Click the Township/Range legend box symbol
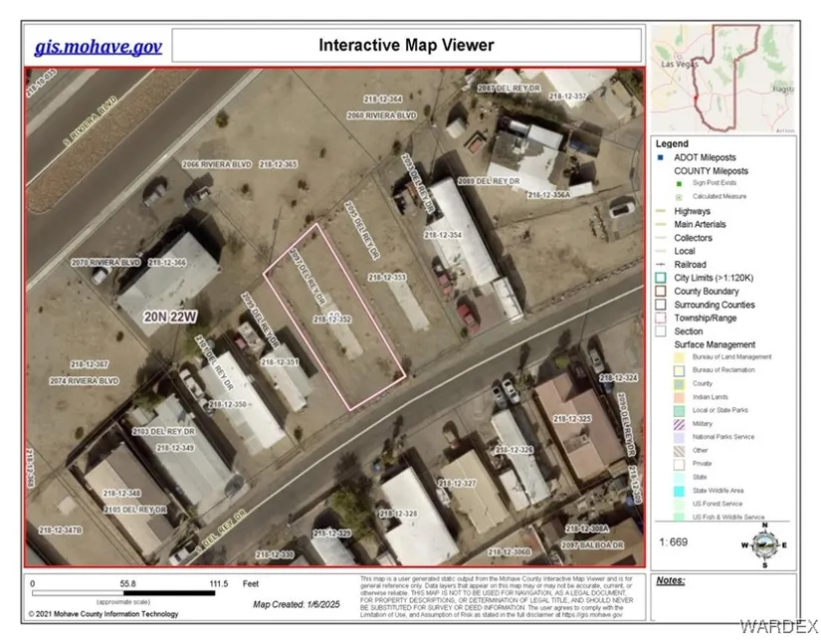 [x=661, y=319]
